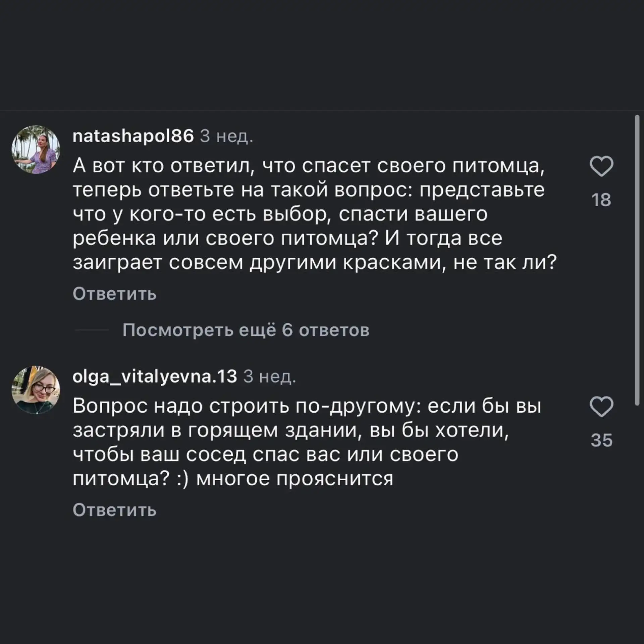Open olga_vitalyevna.13's profile avatar
This screenshot has width=644, height=644.
36,390
